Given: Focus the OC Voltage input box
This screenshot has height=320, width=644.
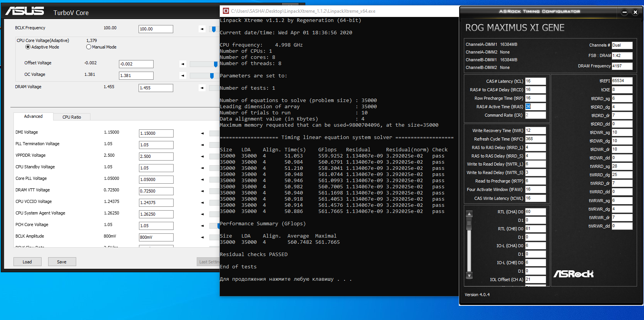Looking at the screenshot, I should 136,75.
